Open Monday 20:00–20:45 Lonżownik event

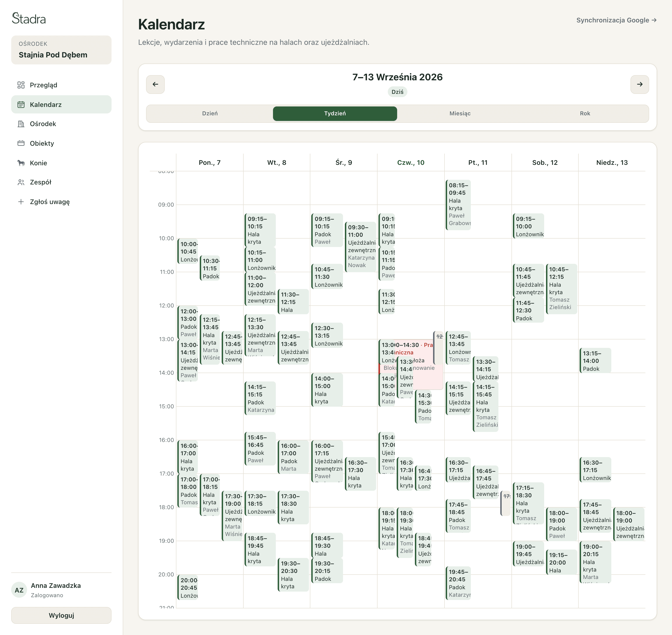[x=188, y=587]
